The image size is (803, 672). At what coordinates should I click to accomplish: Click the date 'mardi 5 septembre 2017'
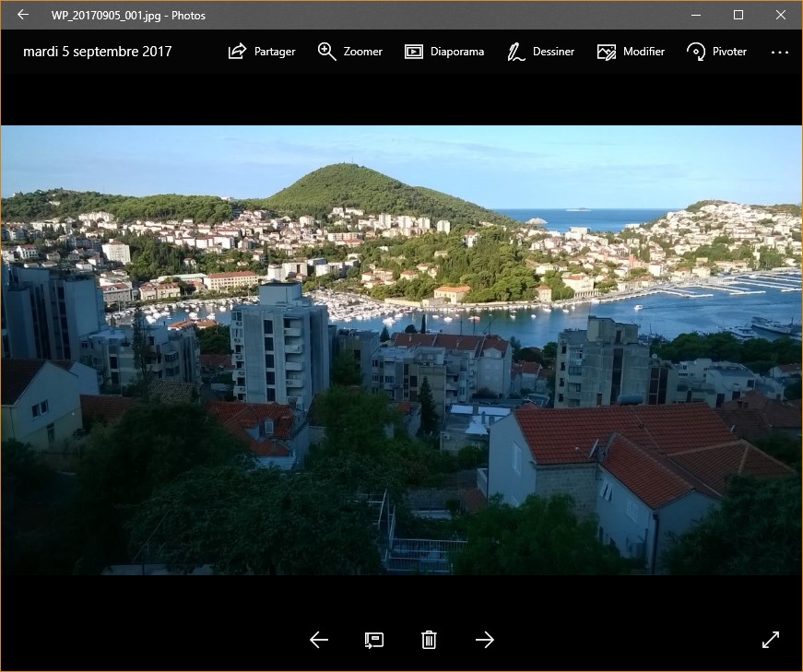point(98,52)
